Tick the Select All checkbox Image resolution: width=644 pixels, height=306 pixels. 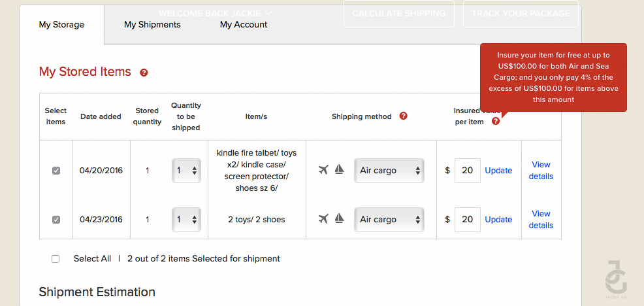56,259
